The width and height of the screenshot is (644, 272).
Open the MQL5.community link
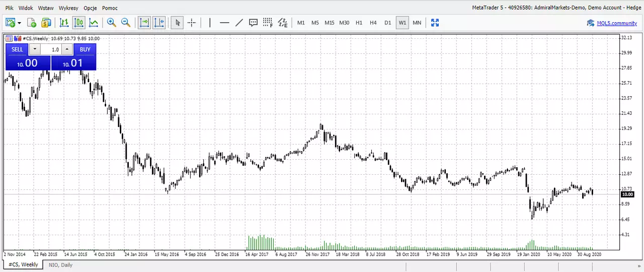(x=617, y=23)
